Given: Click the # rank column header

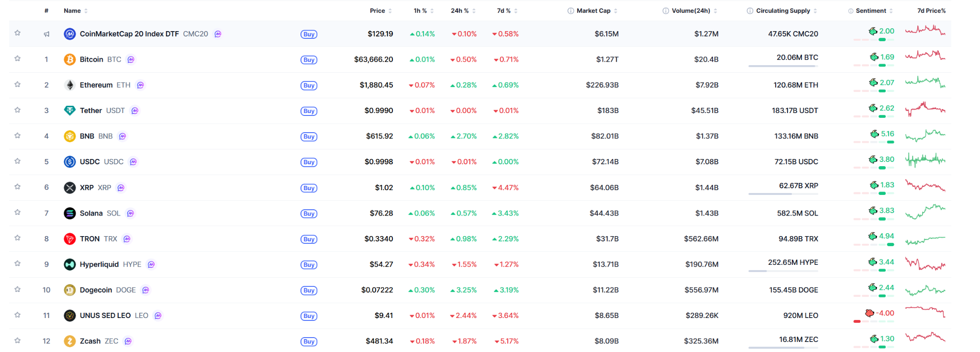Looking at the screenshot, I should click(46, 11).
